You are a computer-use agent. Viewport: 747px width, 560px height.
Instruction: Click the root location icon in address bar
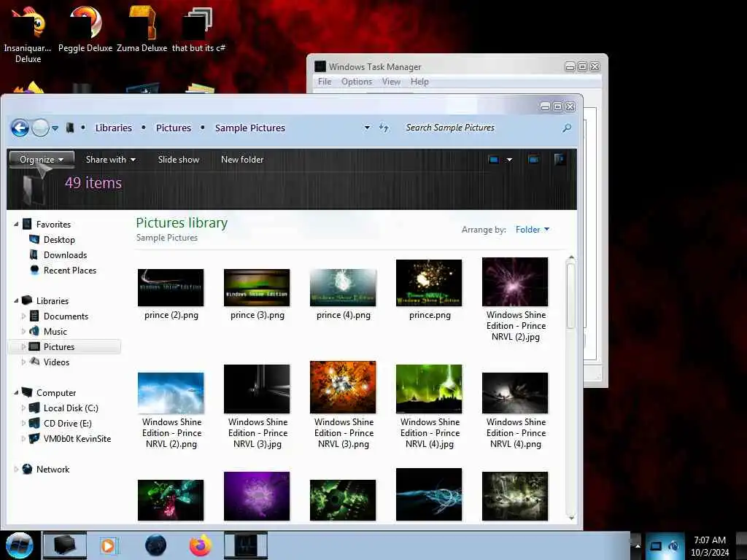tap(70, 128)
